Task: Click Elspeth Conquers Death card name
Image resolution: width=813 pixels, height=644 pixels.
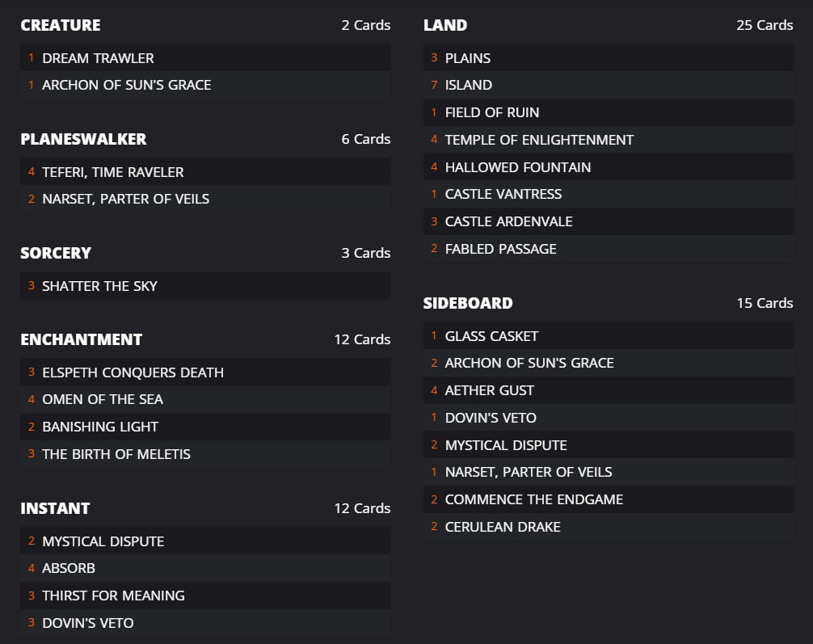Action: (x=133, y=373)
